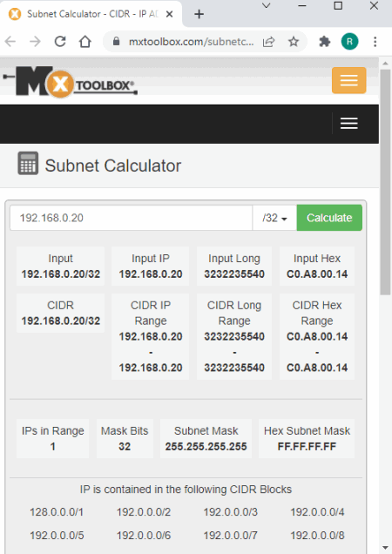Bookmark this page with the star icon

(x=294, y=42)
